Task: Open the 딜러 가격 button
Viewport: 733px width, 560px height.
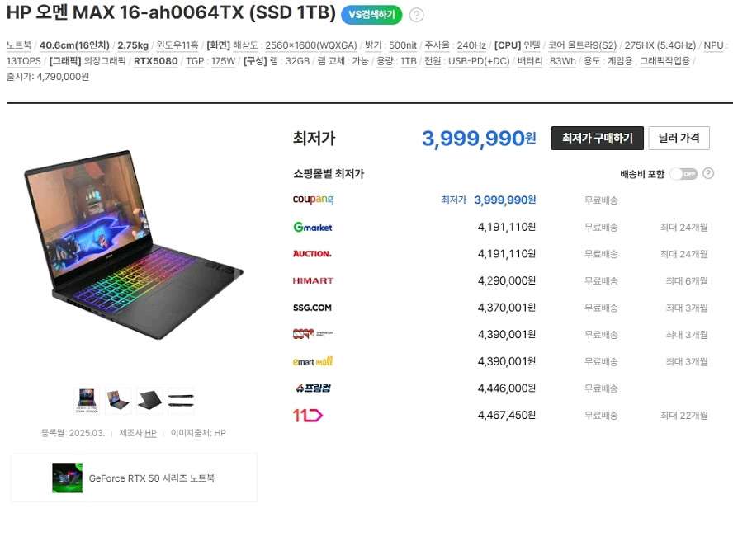Action: click(x=679, y=138)
